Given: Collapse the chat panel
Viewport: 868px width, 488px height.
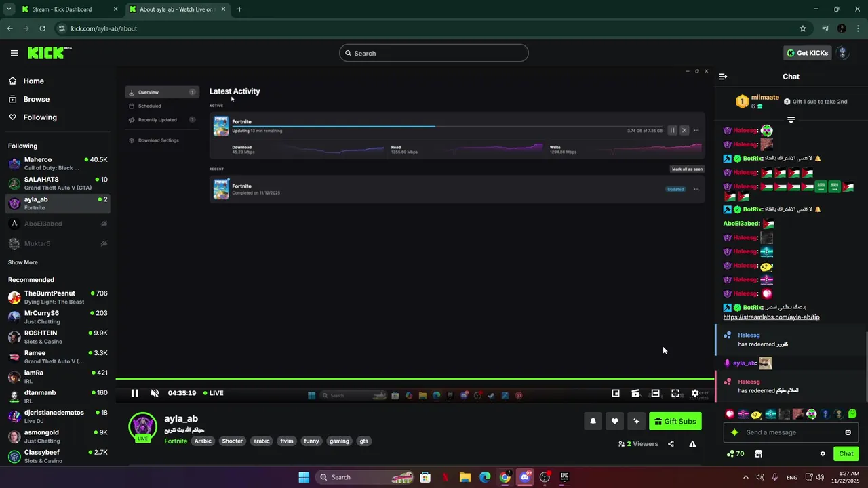Looking at the screenshot, I should pyautogui.click(x=723, y=77).
